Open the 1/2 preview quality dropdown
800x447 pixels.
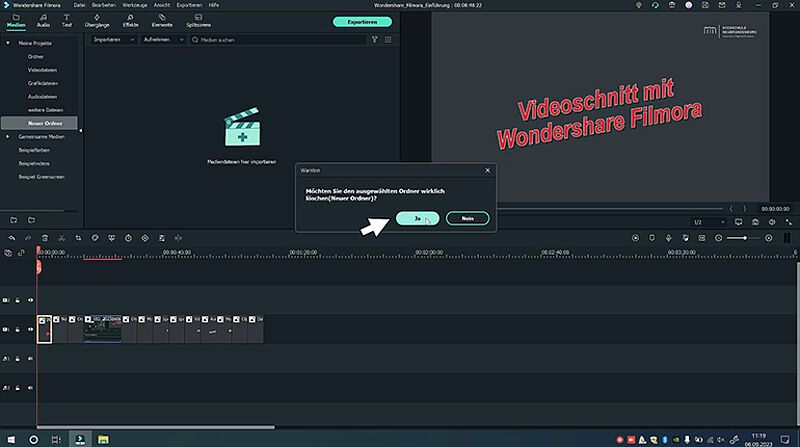(x=708, y=222)
